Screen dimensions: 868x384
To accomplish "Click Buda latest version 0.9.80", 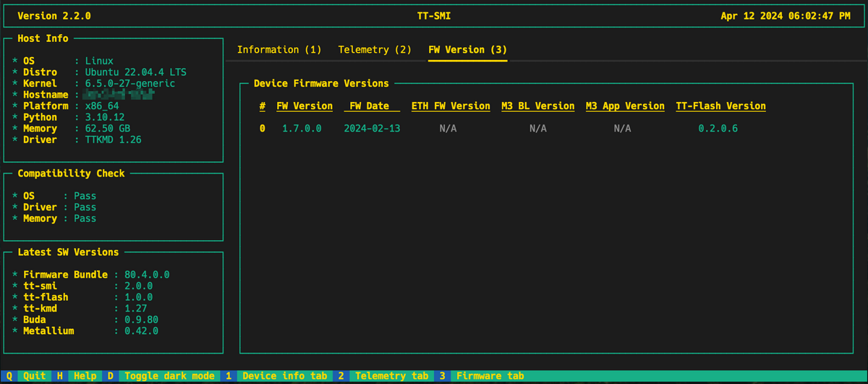I will [x=141, y=320].
